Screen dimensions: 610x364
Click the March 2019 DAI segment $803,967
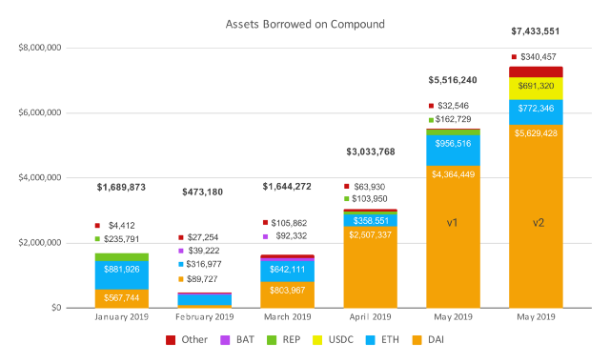coord(288,294)
